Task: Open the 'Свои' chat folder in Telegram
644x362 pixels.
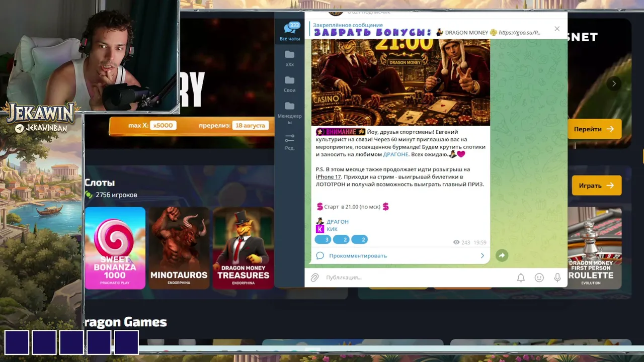Action: point(290,84)
